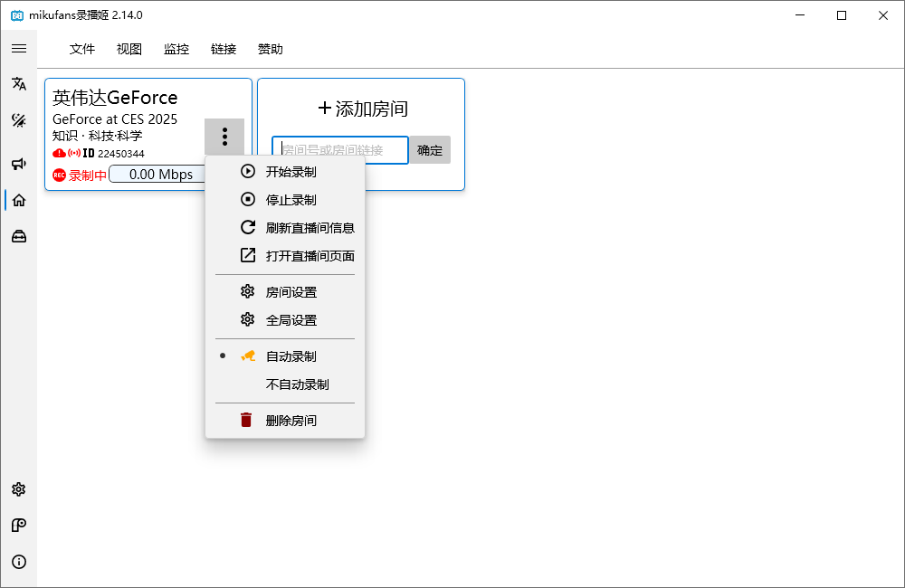Screen dimensions: 905x588
Task: Minimize the mikufans录播姬 window
Action: coord(800,15)
